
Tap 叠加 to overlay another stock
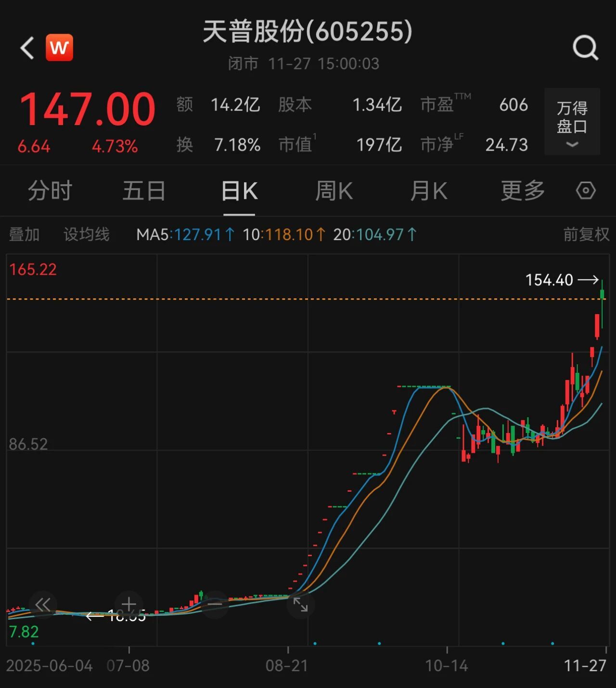(25, 235)
